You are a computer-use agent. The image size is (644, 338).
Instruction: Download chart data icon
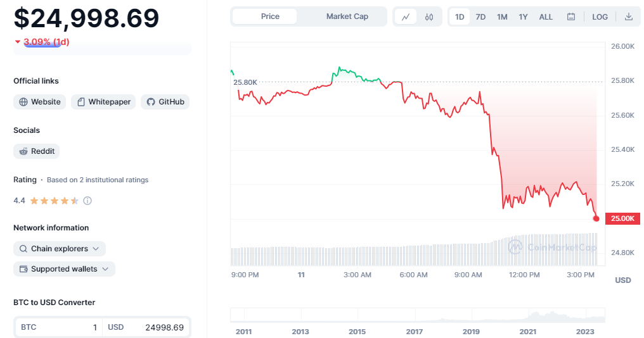click(x=629, y=17)
